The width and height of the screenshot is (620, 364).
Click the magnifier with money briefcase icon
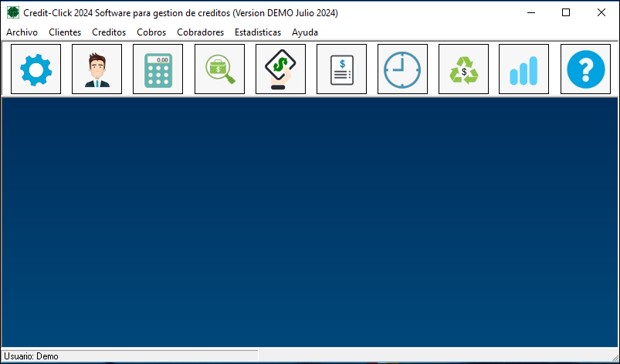tap(219, 69)
